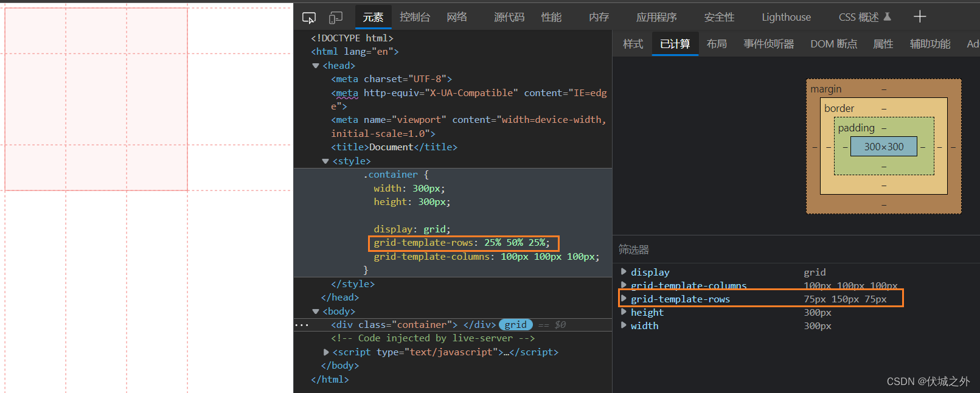Open the 事件侦听器 sidebar tab

pos(769,44)
